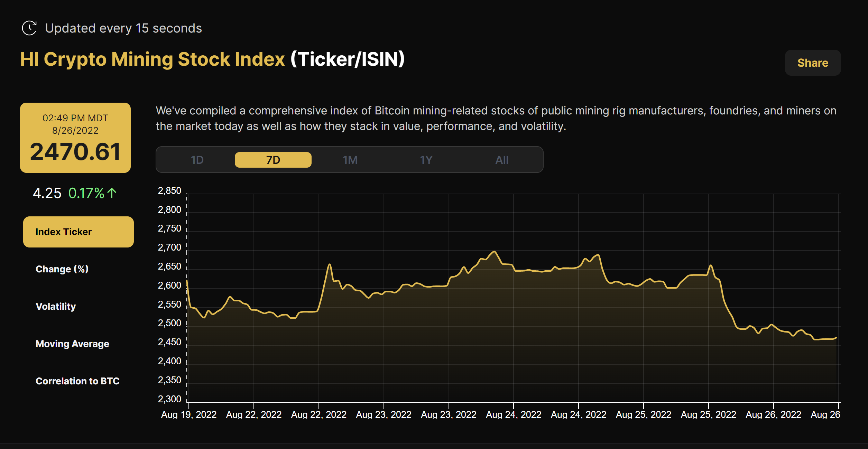Click the refresh clock icon
Image resolution: width=868 pixels, height=449 pixels.
[29, 28]
